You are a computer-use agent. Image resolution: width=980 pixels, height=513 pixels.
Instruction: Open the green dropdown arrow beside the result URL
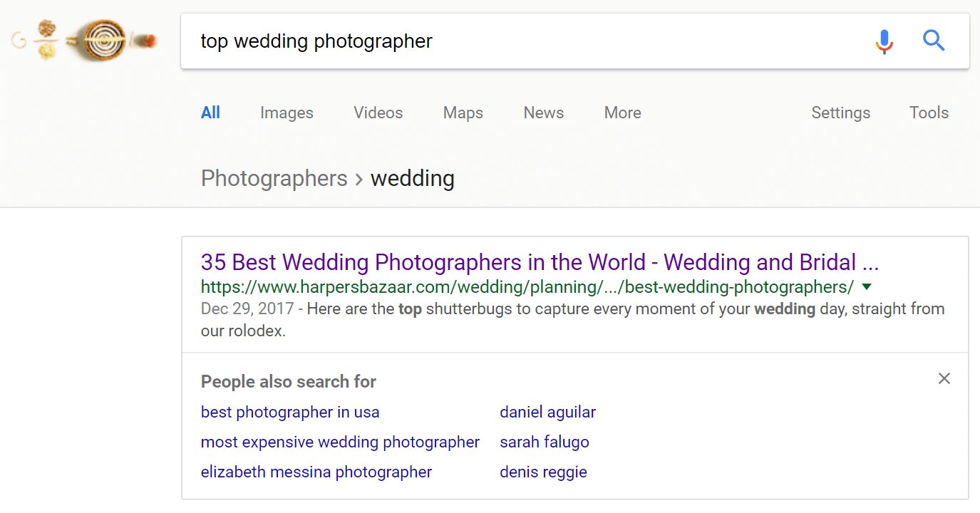tap(867, 286)
